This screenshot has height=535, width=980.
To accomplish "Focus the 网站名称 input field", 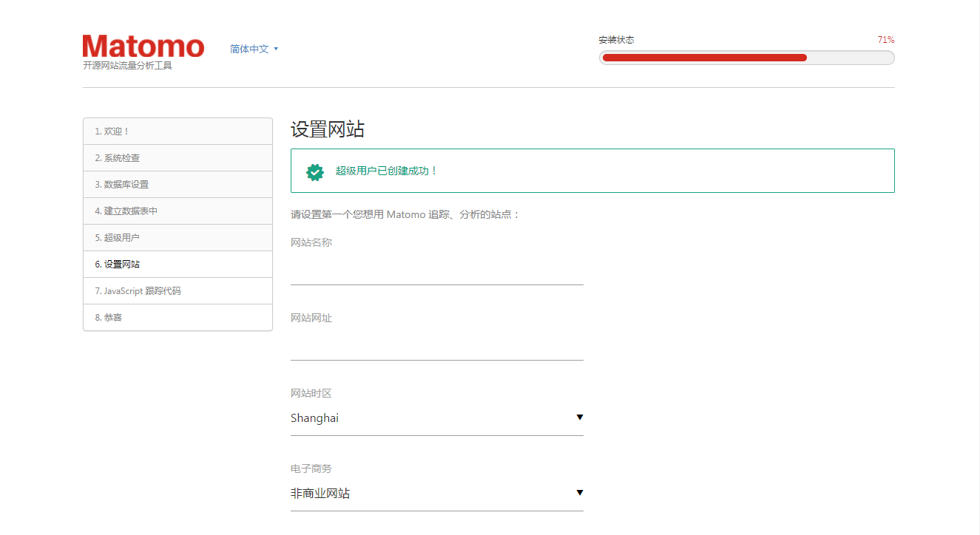I will tap(437, 270).
